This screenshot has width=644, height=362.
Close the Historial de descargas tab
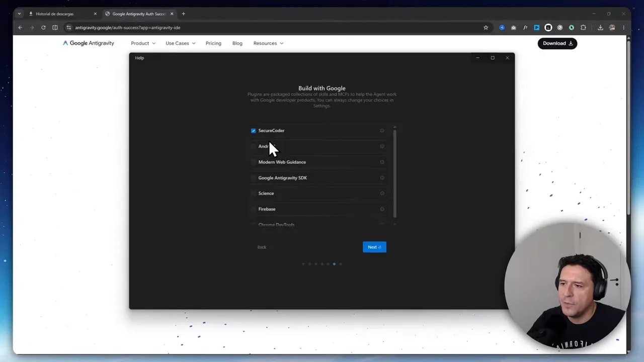pos(95,14)
